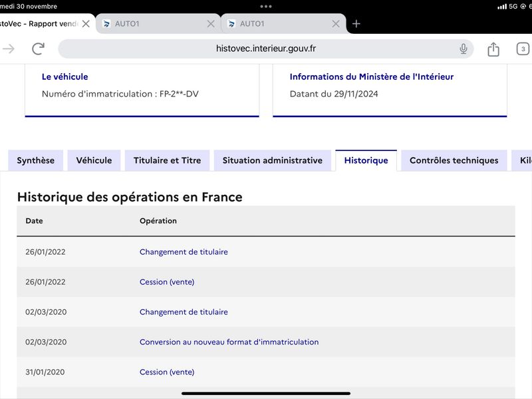The height and width of the screenshot is (399, 532).
Task: Close the second AUTO1 tab
Action: [x=336, y=24]
